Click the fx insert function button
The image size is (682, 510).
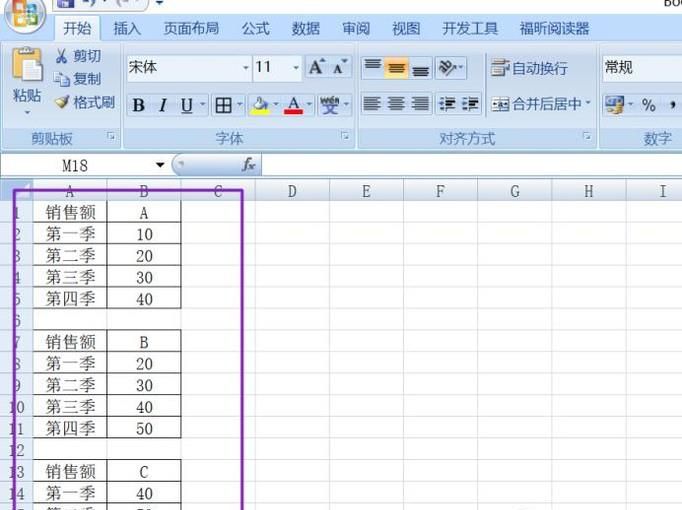249,164
